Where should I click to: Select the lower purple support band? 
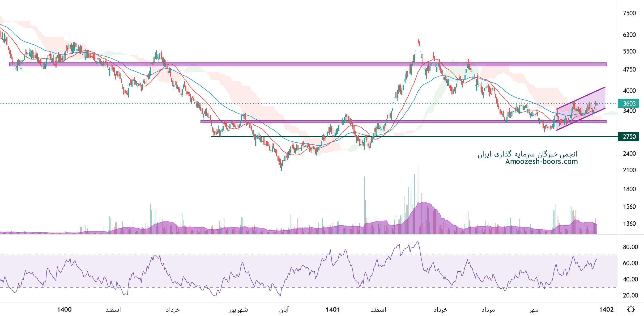pos(451,122)
